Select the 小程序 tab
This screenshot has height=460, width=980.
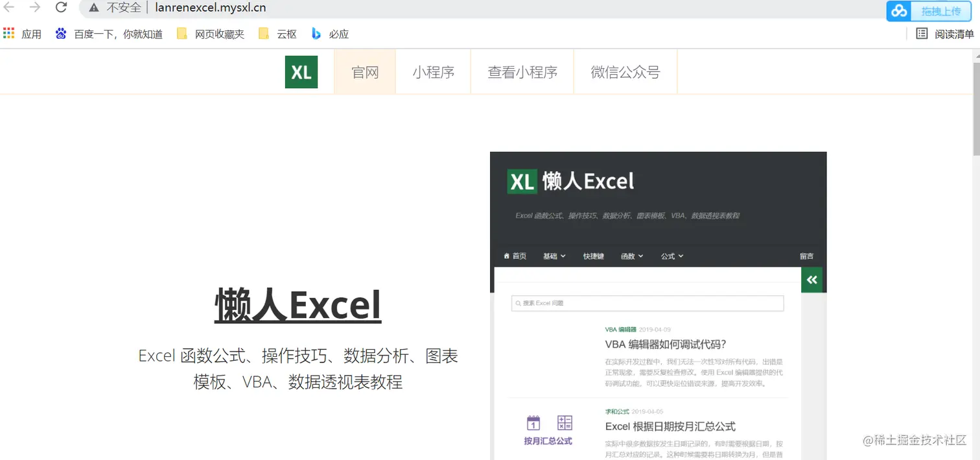(x=433, y=72)
